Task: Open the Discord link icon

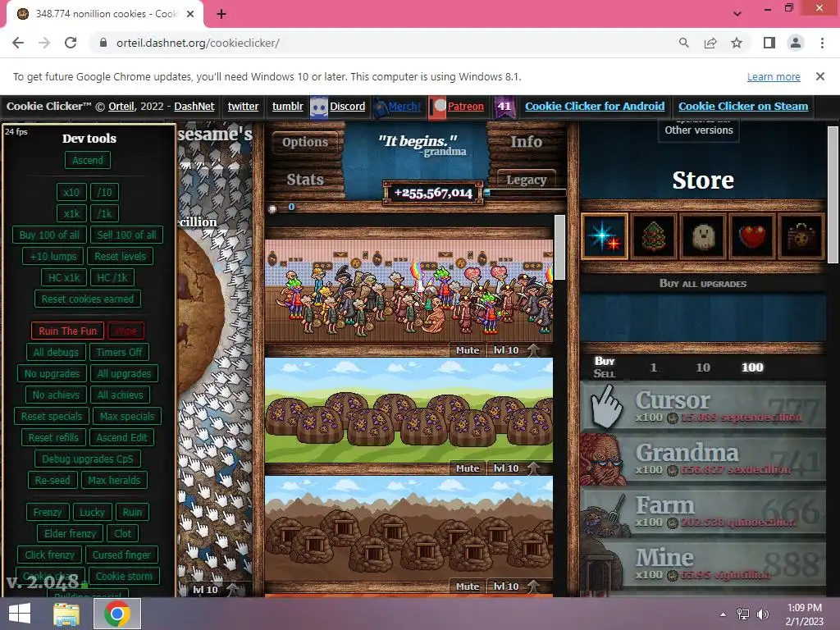Action: click(x=319, y=107)
